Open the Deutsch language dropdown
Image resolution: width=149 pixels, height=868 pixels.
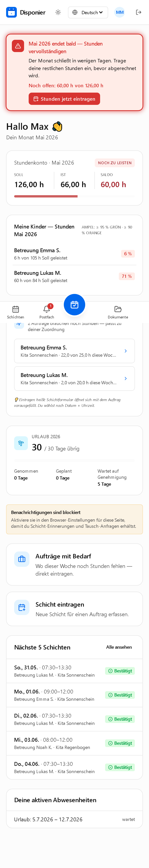(x=88, y=12)
